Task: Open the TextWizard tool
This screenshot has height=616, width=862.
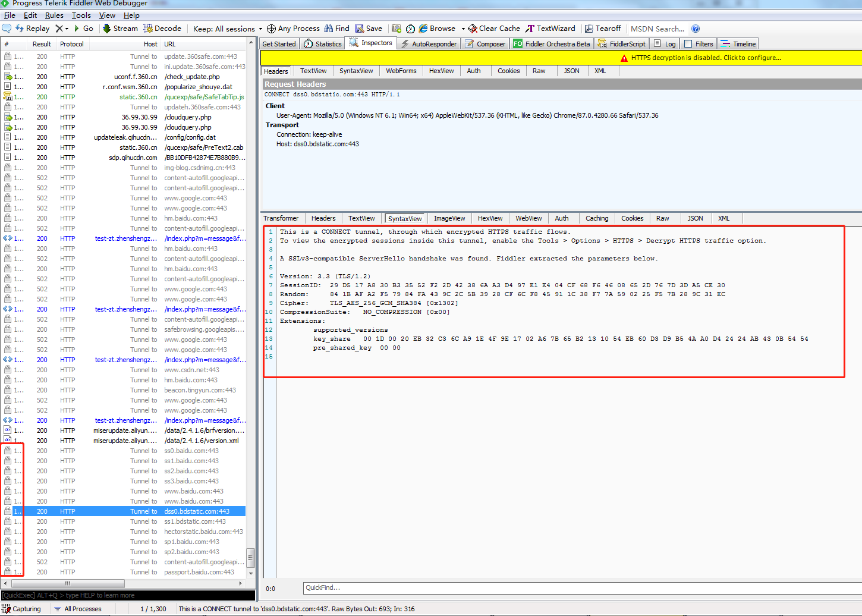Action: click(x=550, y=29)
